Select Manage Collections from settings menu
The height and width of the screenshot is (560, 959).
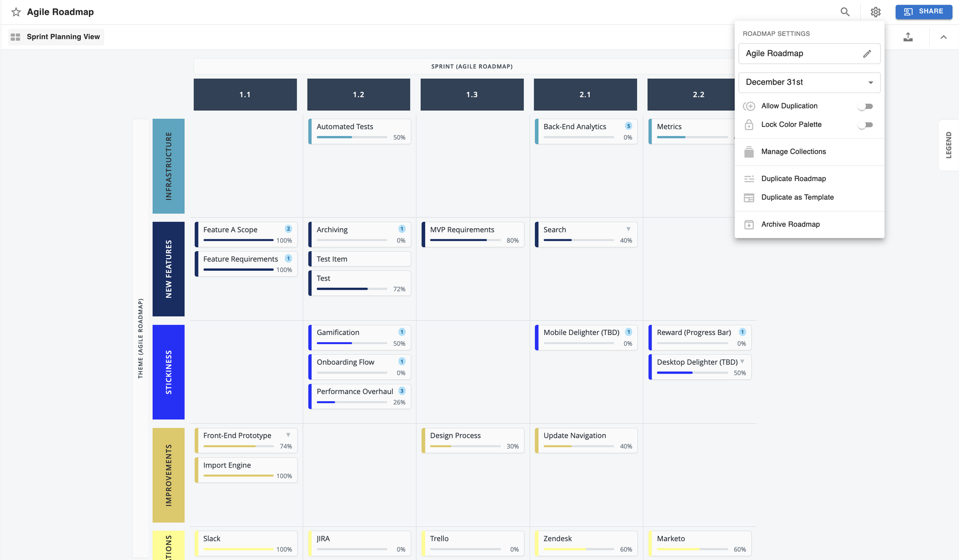click(x=793, y=152)
